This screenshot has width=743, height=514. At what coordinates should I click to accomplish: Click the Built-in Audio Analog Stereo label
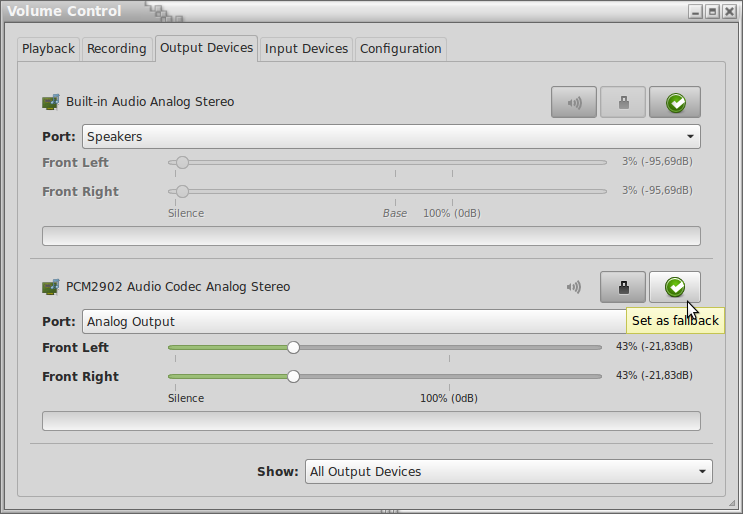(150, 102)
